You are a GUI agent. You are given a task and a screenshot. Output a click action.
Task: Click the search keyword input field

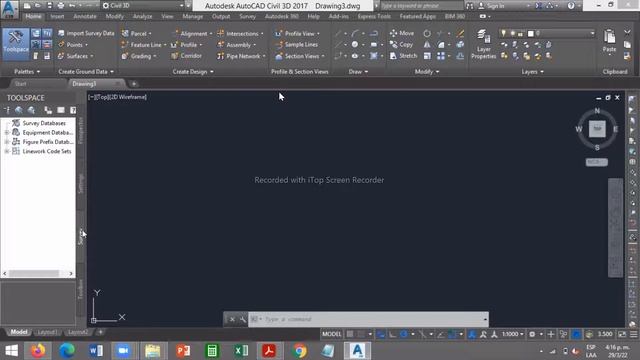(422, 6)
